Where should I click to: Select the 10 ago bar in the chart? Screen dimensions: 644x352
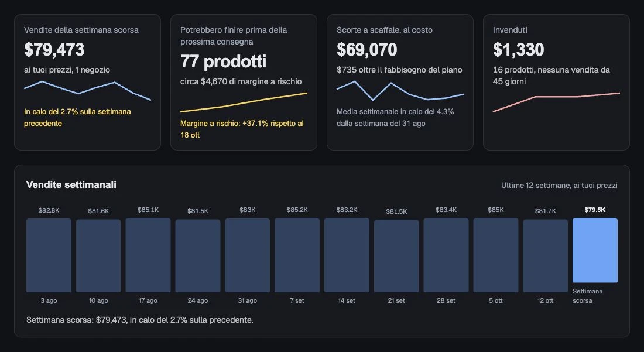98,256
